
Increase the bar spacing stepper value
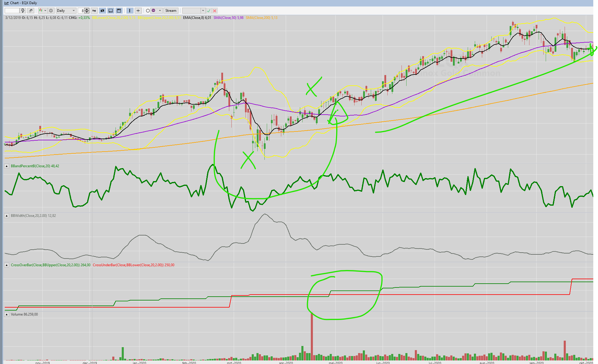click(x=87, y=9)
